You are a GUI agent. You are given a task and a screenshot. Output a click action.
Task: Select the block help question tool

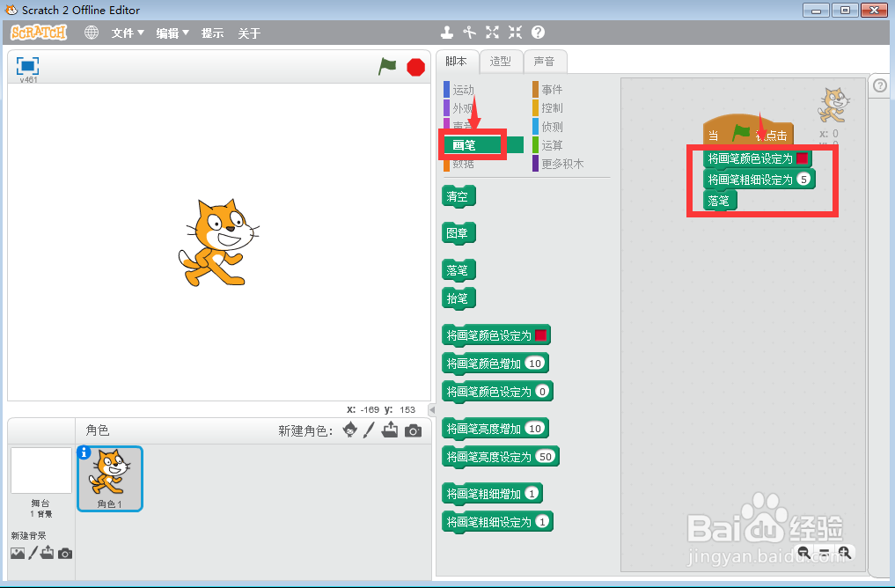(x=538, y=33)
